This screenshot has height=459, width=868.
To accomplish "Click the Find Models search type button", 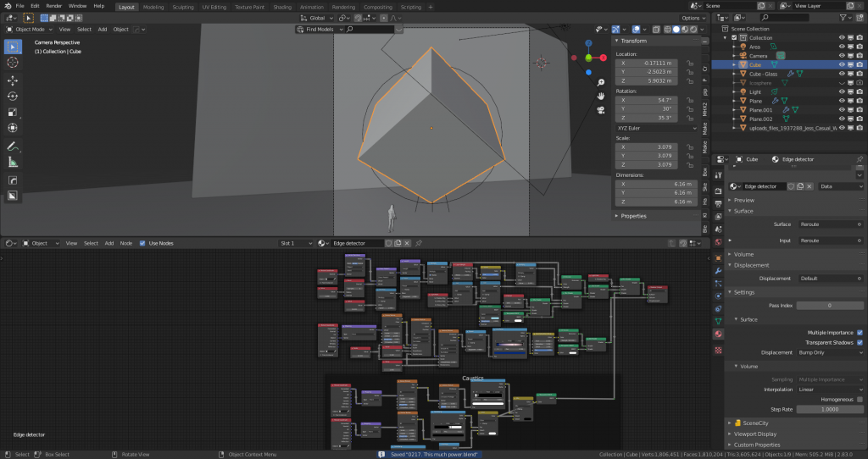I will coord(320,30).
